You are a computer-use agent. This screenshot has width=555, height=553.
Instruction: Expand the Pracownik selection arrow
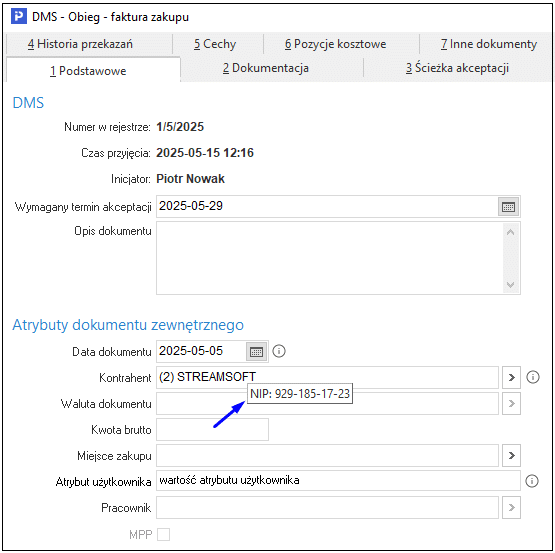click(x=511, y=507)
